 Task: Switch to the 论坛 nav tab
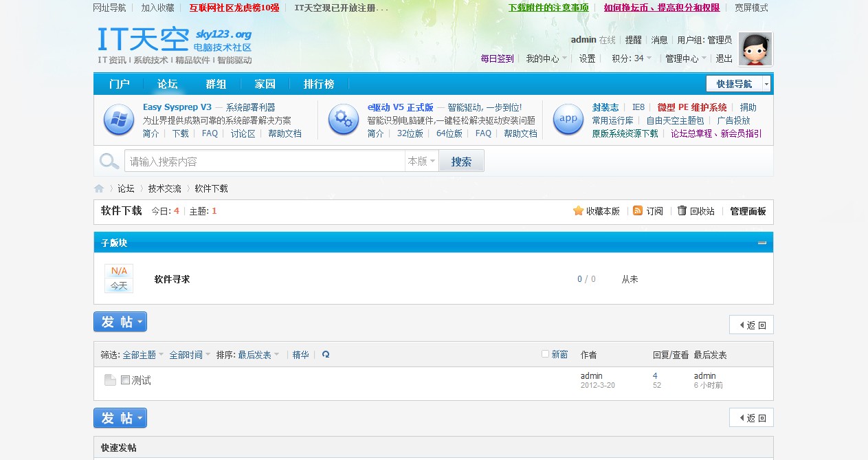click(167, 84)
